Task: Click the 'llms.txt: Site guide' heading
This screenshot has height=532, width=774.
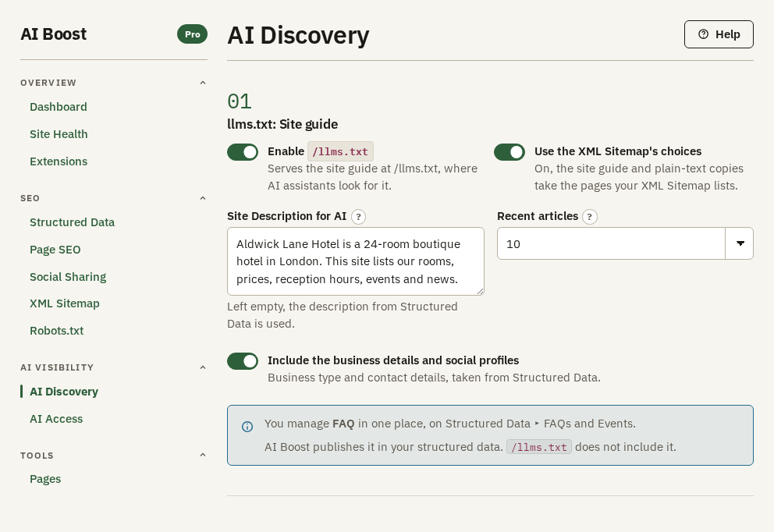Action: [282, 124]
